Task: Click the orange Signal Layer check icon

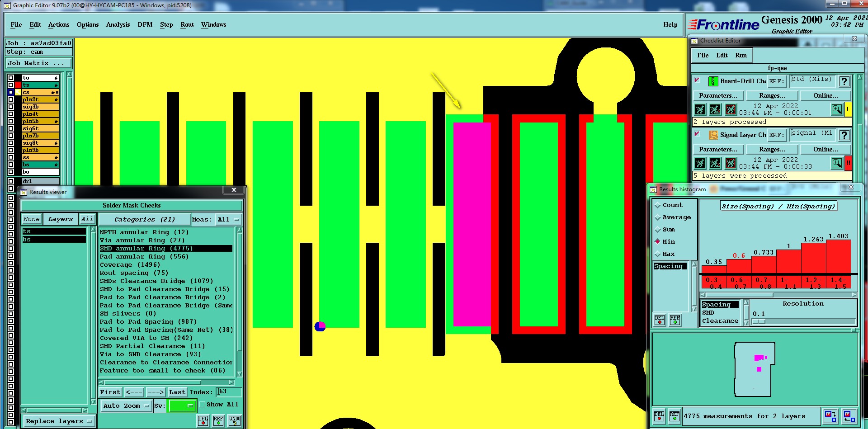Action: (713, 135)
